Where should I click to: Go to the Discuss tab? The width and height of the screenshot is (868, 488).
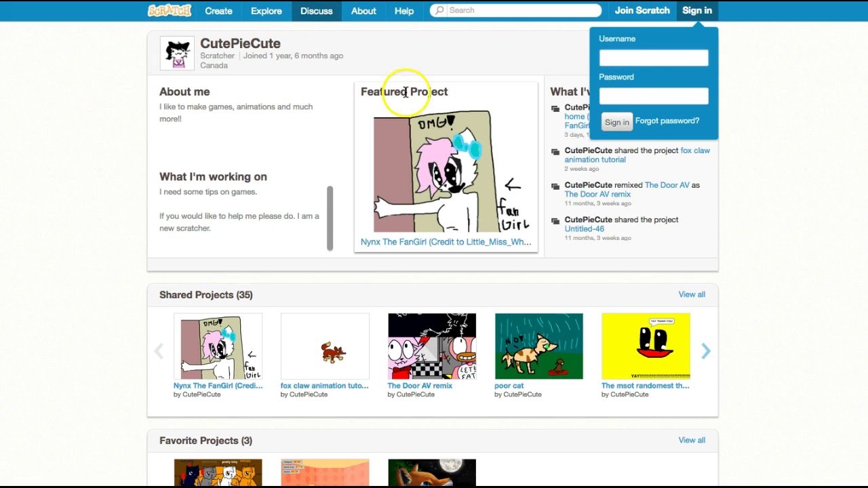[x=317, y=11]
